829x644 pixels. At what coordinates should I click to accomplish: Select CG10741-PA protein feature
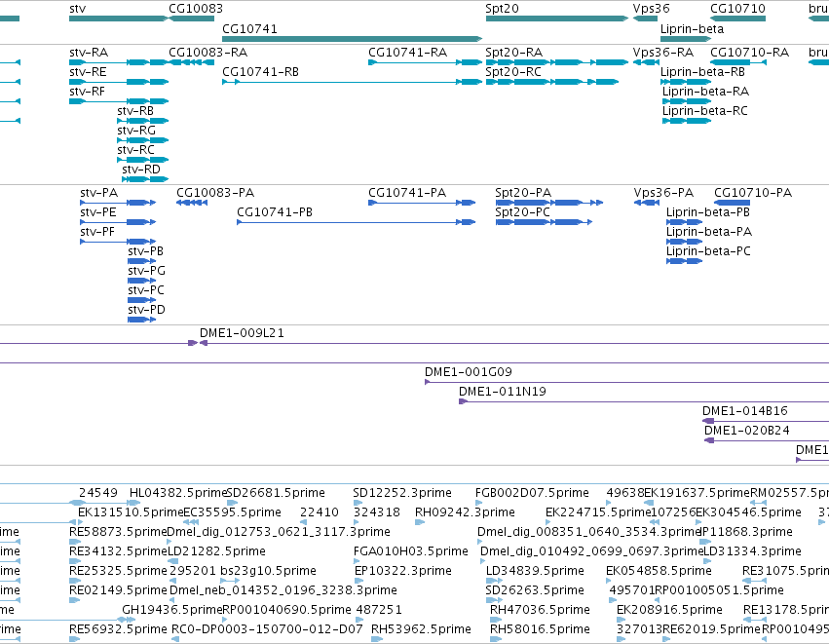pyautogui.click(x=422, y=203)
